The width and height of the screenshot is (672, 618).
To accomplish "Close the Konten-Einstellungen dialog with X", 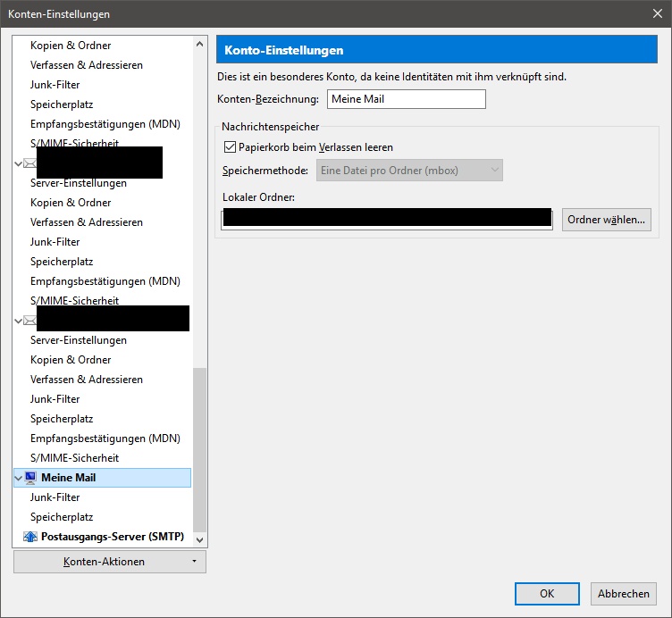I will point(658,13).
